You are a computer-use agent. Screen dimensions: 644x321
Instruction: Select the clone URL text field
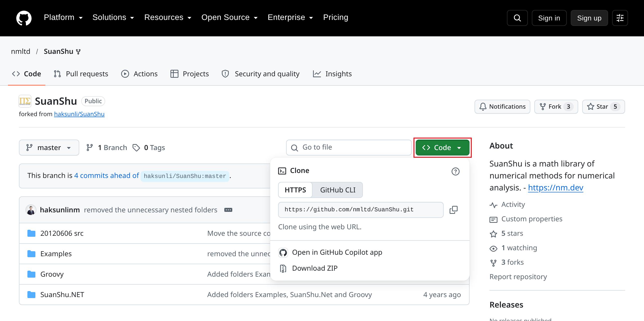tap(360, 210)
